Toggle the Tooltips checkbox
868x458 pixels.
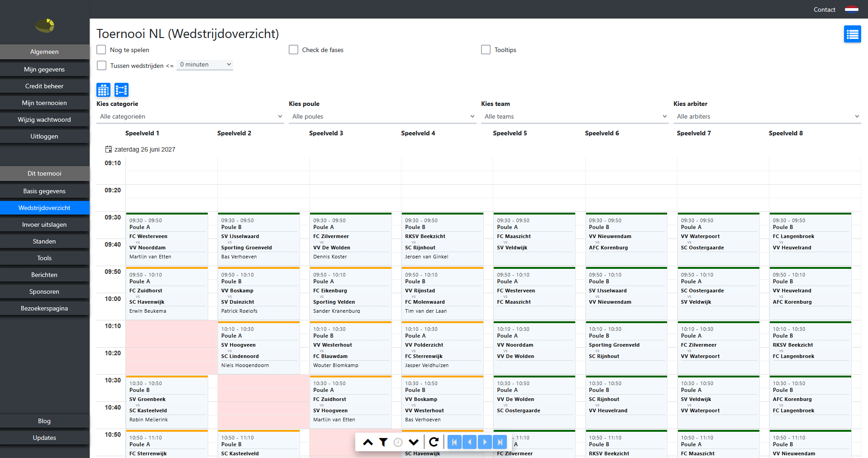(x=486, y=50)
